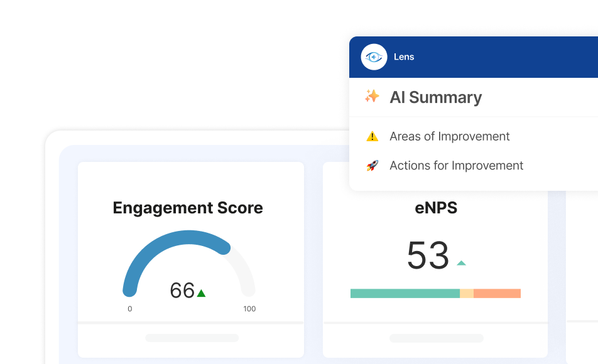598x364 pixels.
Task: Click the grey unfilled gauge arc portion
Action: 244,272
